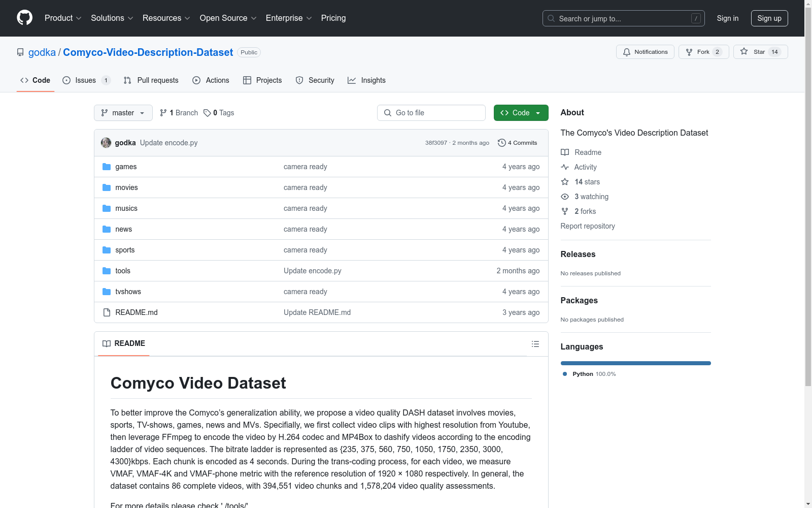This screenshot has height=508, width=812.
Task: Click the sports folder icon
Action: point(107,250)
